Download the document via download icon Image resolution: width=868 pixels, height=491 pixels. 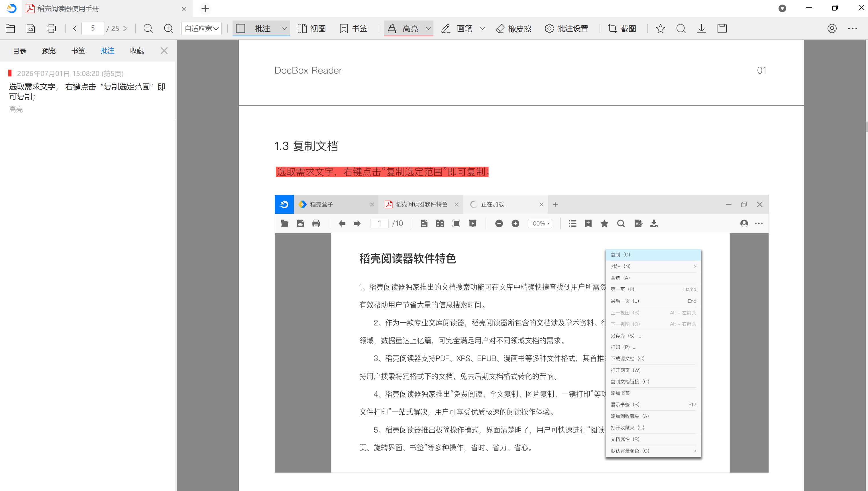[701, 29]
